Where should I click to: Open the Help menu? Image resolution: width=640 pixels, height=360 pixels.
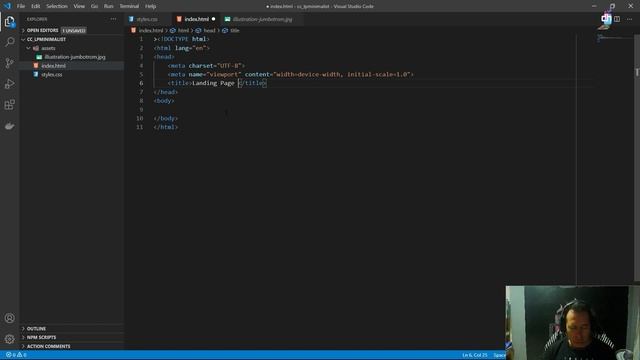(151, 6)
